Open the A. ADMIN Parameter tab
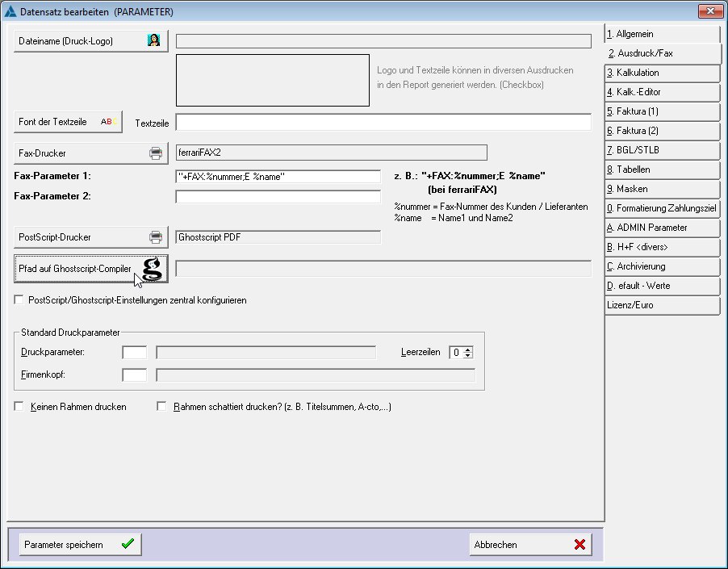Screen dimensions: 728x569 click(x=662, y=228)
